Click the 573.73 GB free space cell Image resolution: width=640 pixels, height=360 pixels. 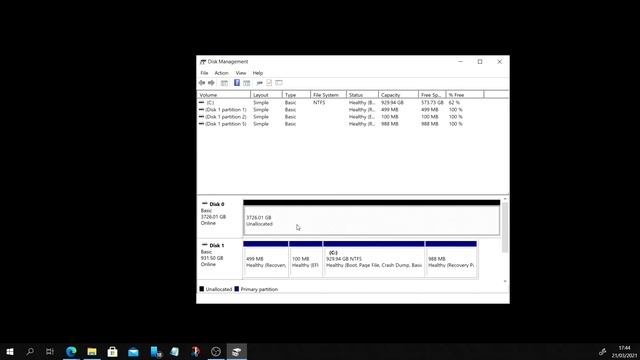[432, 102]
